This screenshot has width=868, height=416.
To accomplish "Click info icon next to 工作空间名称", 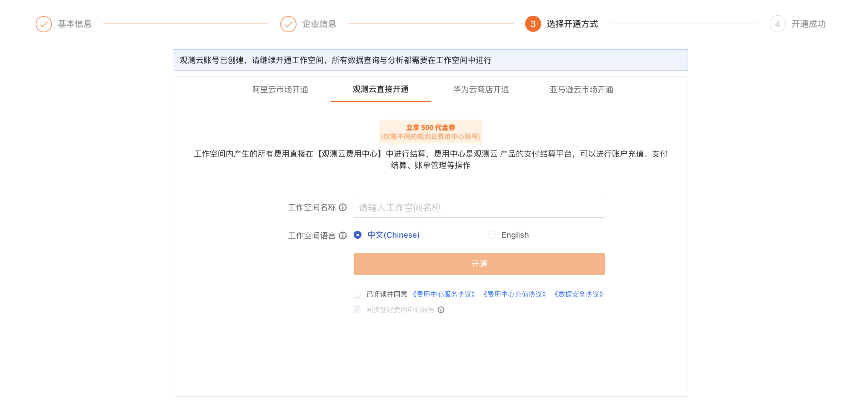I will tap(343, 207).
